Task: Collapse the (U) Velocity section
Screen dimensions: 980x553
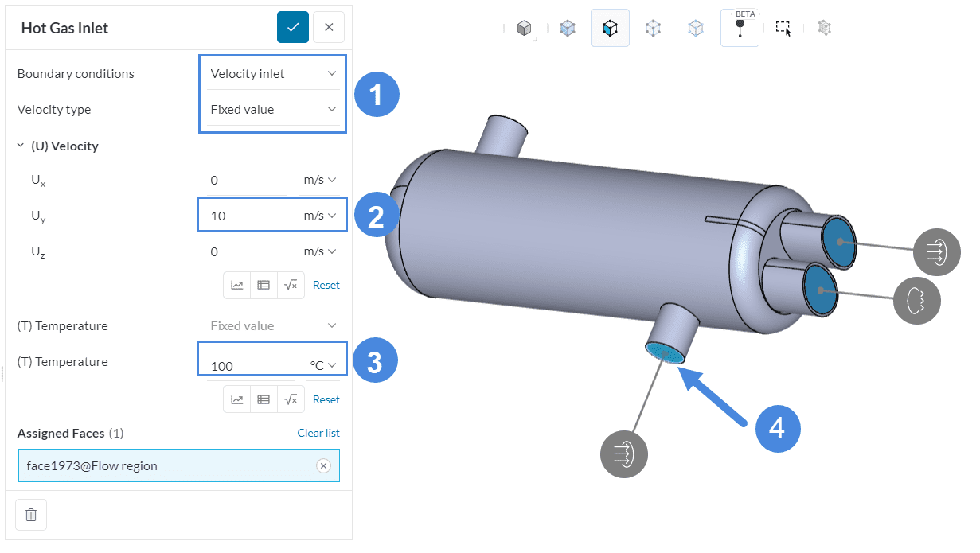Action: tap(21, 146)
